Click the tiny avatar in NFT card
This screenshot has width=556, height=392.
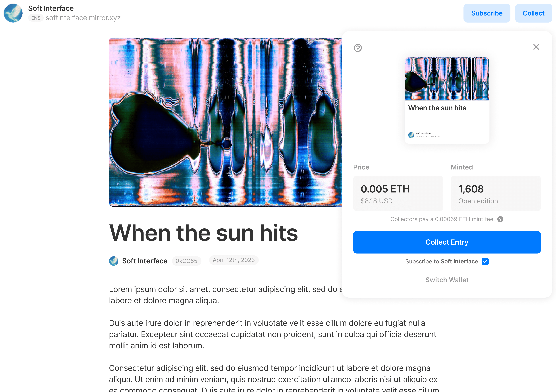[x=411, y=135]
